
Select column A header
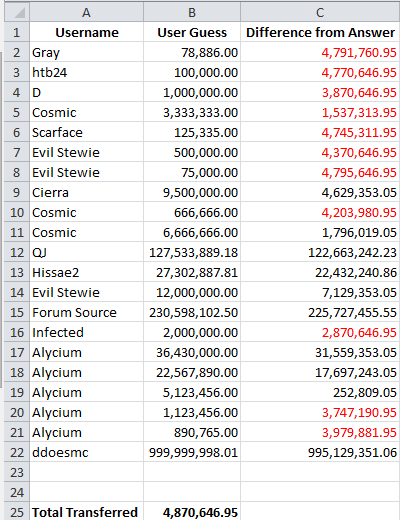click(86, 12)
